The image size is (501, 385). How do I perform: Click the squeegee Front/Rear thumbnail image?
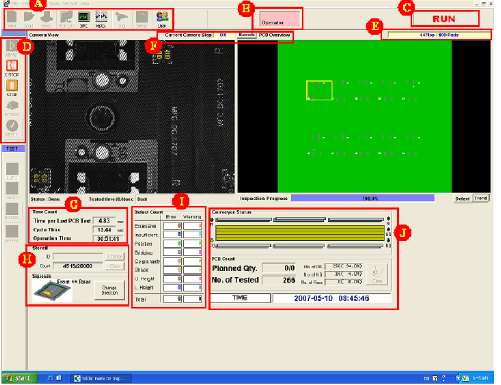[x=52, y=291]
